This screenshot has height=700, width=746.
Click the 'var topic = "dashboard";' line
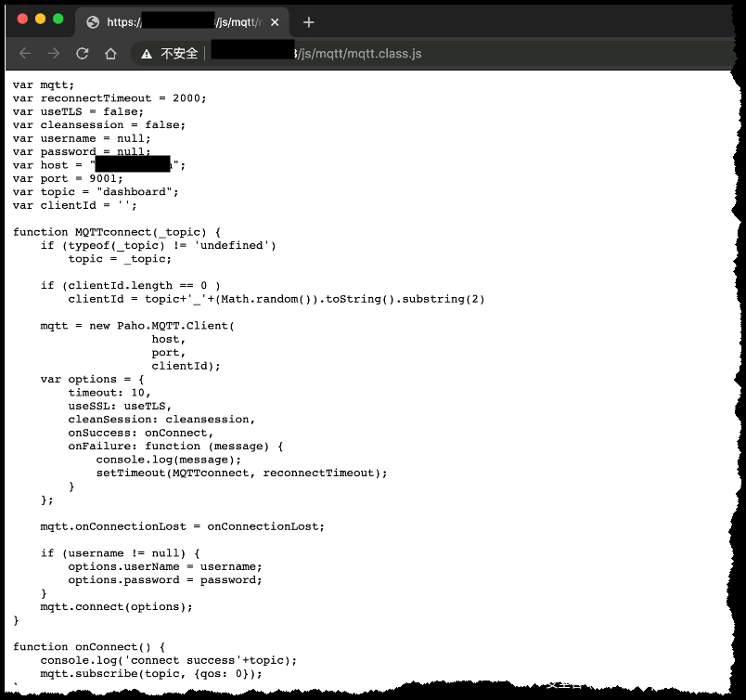coord(96,192)
